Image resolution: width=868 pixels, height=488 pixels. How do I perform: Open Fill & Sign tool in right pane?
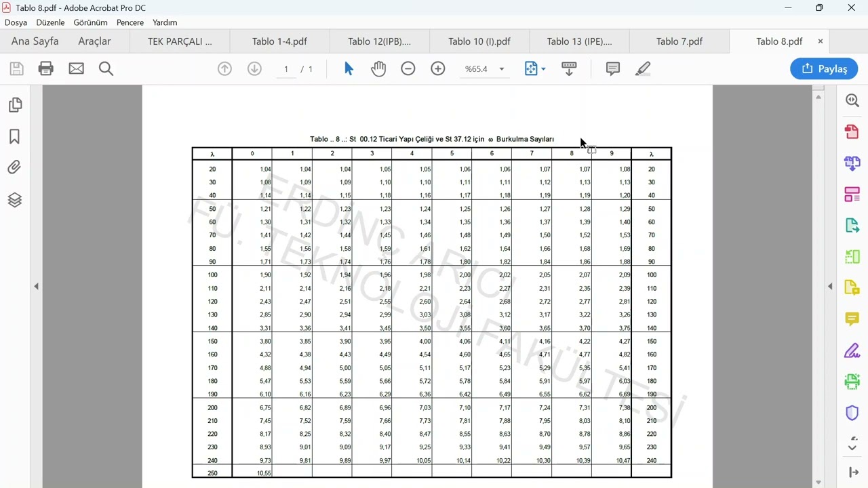(852, 351)
